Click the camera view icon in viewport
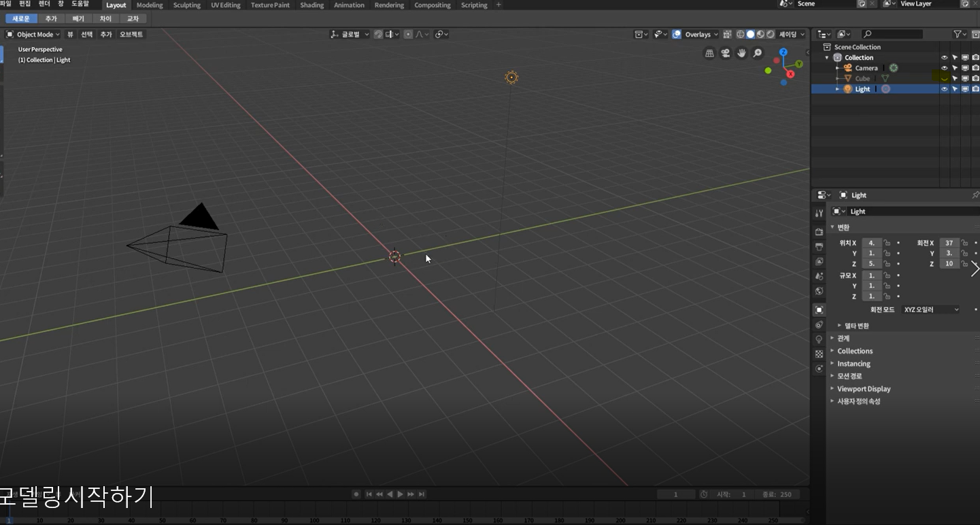 coord(726,53)
